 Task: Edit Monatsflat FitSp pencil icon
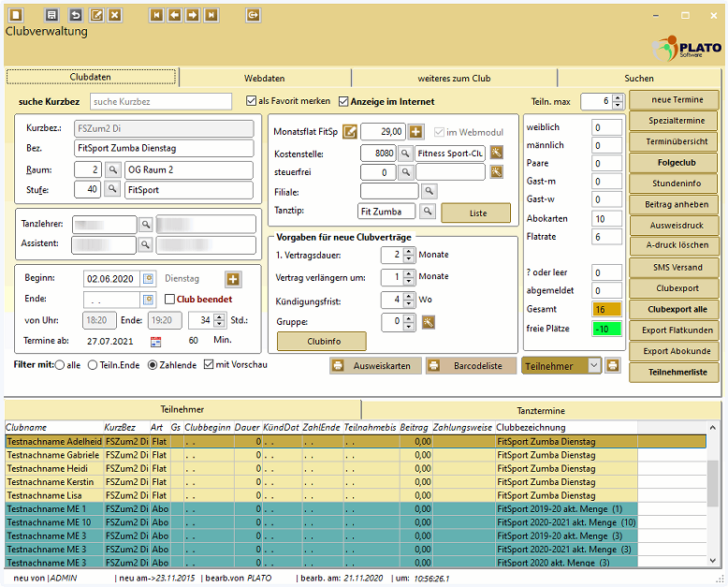click(350, 132)
